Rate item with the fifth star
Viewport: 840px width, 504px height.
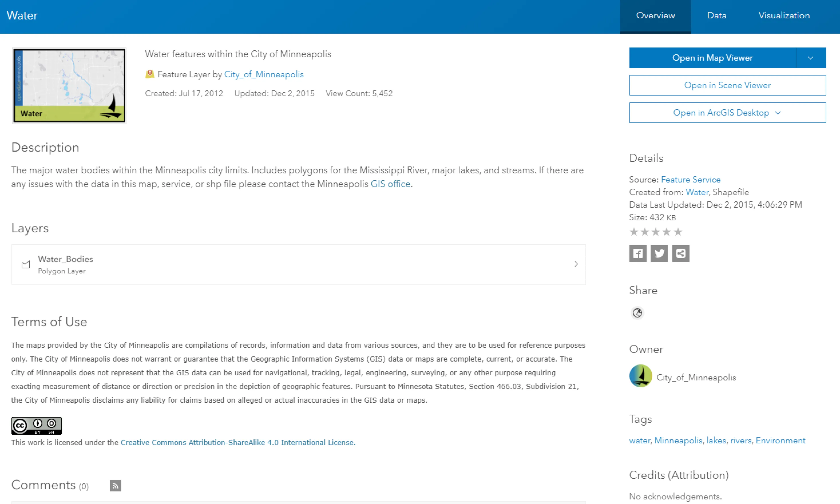678,232
